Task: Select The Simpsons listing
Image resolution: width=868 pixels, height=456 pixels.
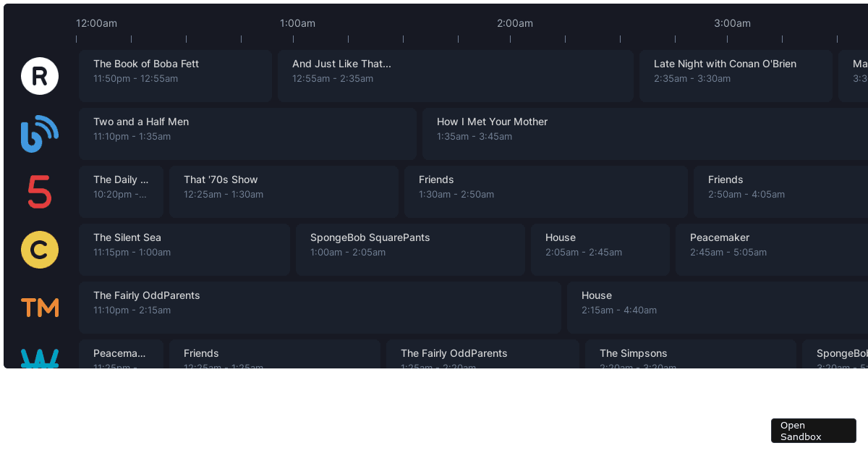Action: click(x=691, y=355)
